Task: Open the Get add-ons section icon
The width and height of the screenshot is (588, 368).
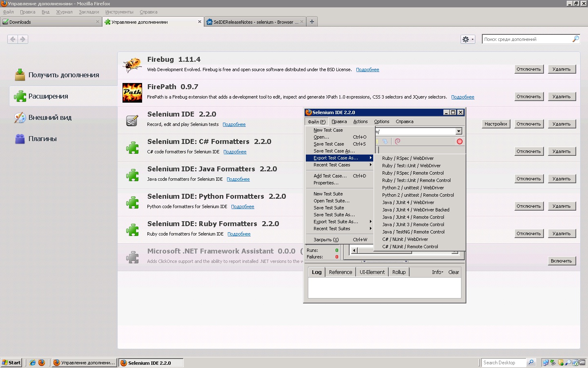Action: point(20,75)
